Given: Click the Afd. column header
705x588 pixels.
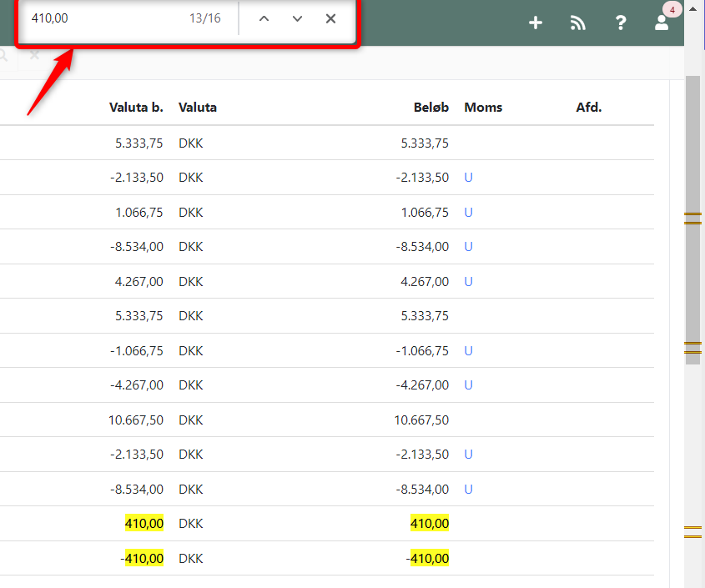Looking at the screenshot, I should coord(588,108).
